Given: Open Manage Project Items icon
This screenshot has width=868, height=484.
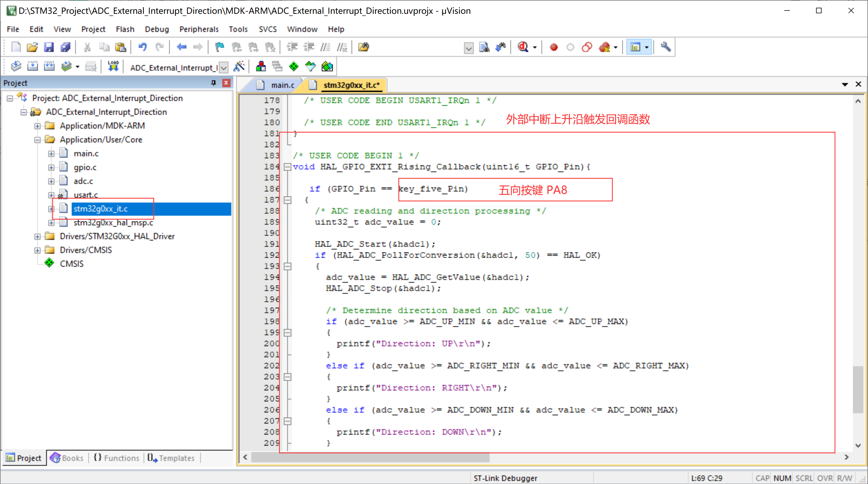Looking at the screenshot, I should pos(261,66).
